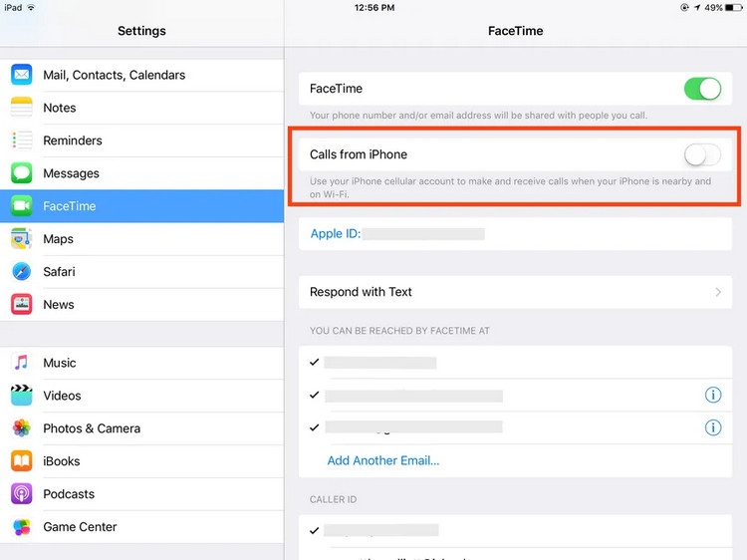Screen dimensions: 747x560
Task: Open Music settings in the sidebar
Action: click(x=141, y=363)
